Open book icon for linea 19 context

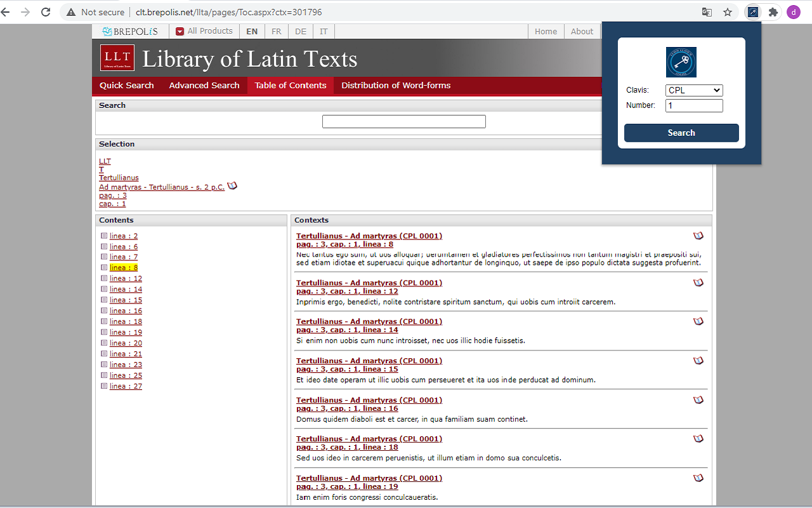click(698, 478)
